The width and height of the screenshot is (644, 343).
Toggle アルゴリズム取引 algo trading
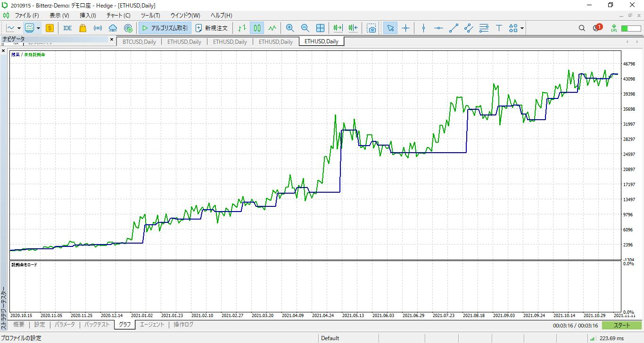[x=165, y=28]
